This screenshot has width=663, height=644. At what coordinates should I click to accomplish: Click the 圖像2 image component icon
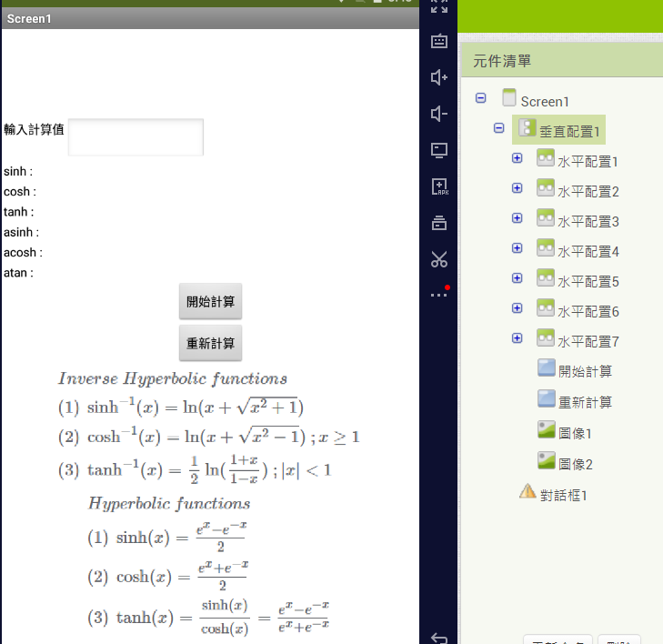pyautogui.click(x=547, y=460)
